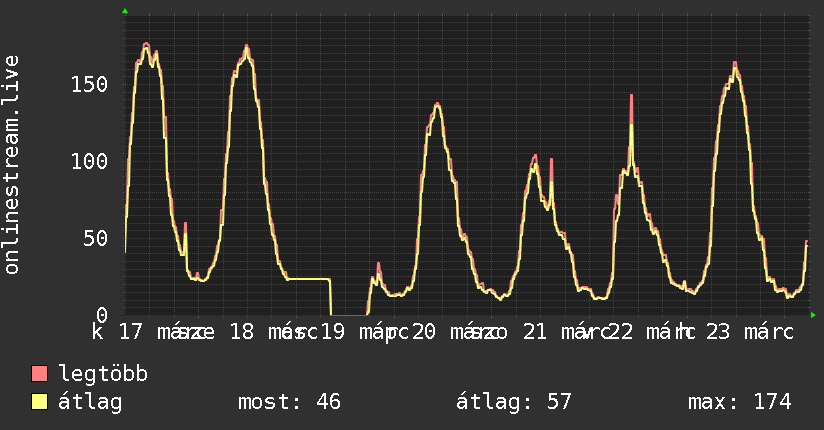This screenshot has width=824, height=430.
Task: Click the tall pink spike near 22 márc
Action: point(631,110)
